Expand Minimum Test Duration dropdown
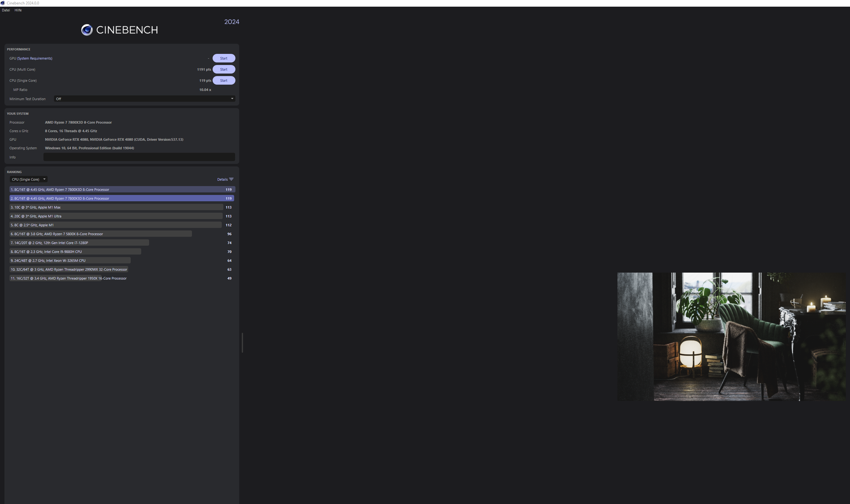 144,99
